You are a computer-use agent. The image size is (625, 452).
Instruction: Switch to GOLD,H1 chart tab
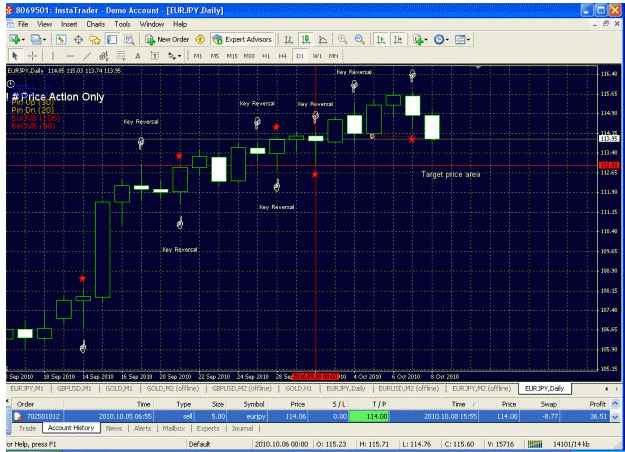point(298,388)
